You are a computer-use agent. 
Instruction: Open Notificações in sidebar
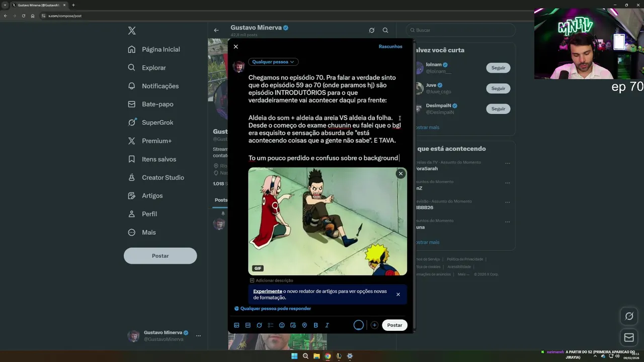pyautogui.click(x=153, y=86)
